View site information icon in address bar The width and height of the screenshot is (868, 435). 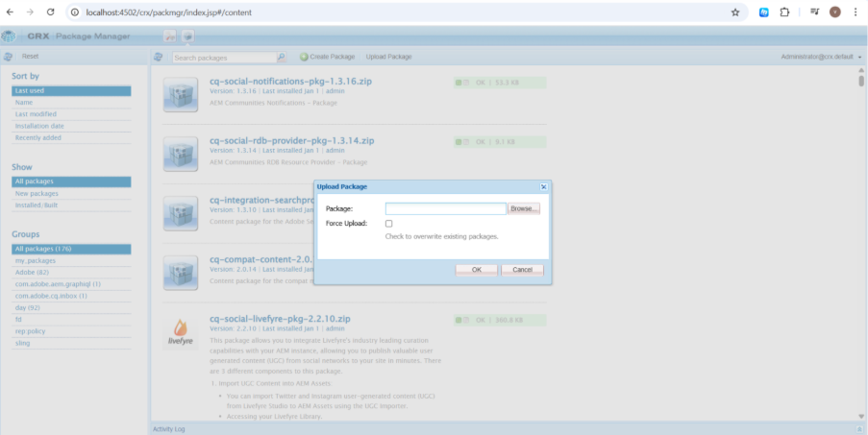point(75,12)
